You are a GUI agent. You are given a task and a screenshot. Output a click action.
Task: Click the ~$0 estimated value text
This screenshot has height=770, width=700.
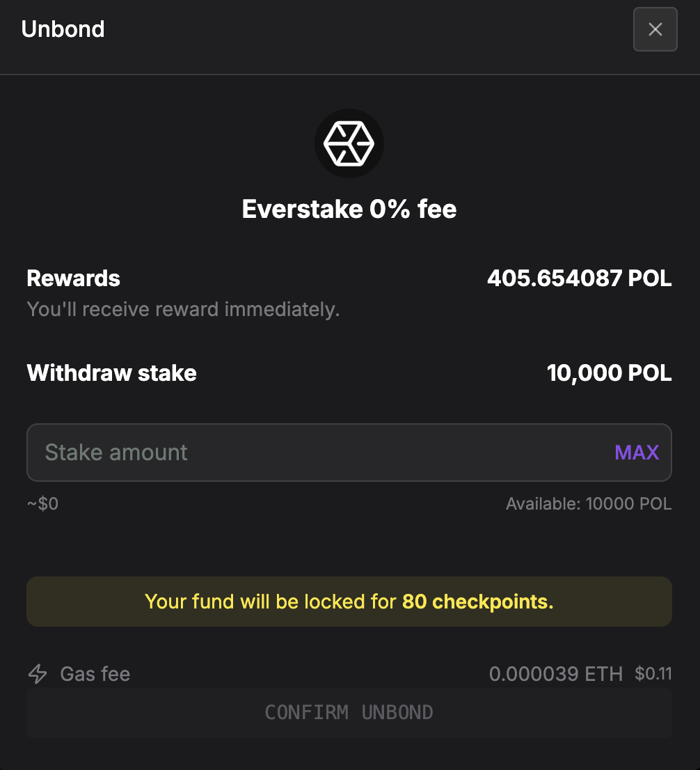click(x=42, y=504)
